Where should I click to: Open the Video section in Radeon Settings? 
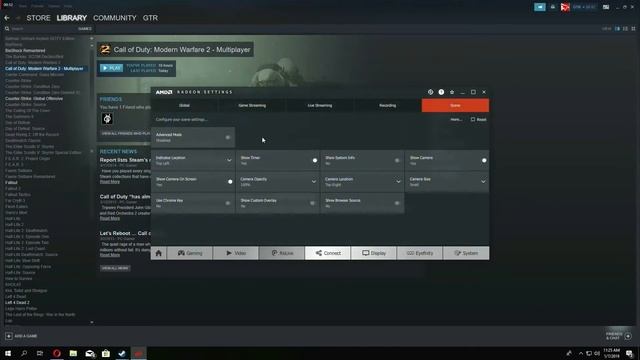coord(236,253)
